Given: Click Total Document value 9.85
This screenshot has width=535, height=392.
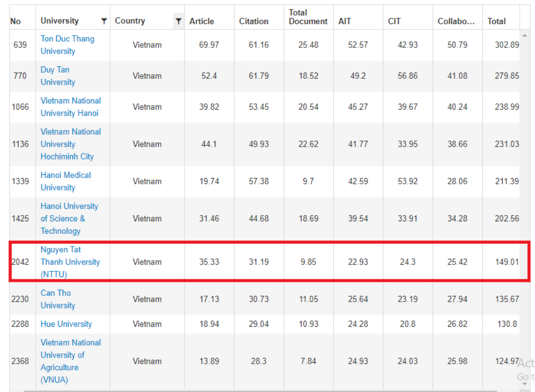Looking at the screenshot, I should pos(308,262).
